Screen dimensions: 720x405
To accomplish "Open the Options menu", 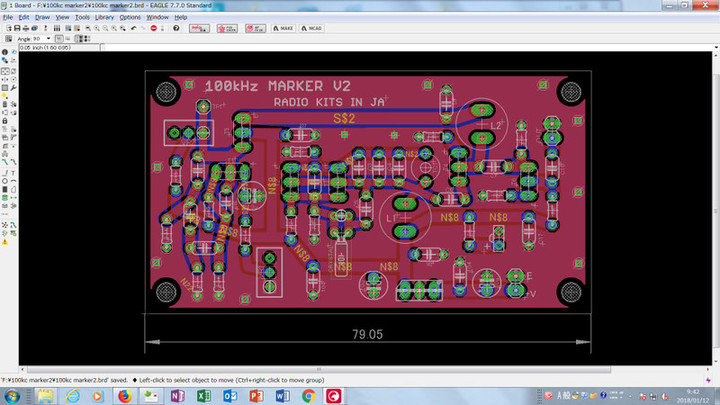I will pos(130,17).
